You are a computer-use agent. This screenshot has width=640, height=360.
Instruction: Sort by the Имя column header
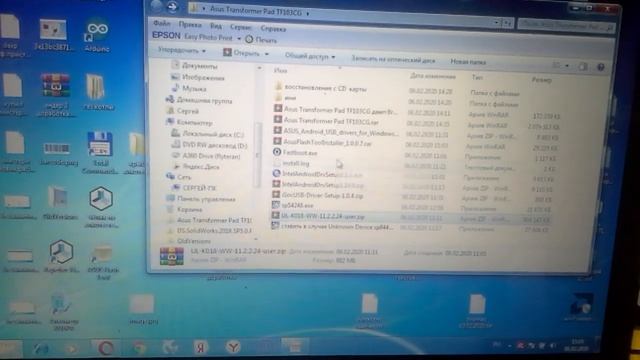pos(281,71)
